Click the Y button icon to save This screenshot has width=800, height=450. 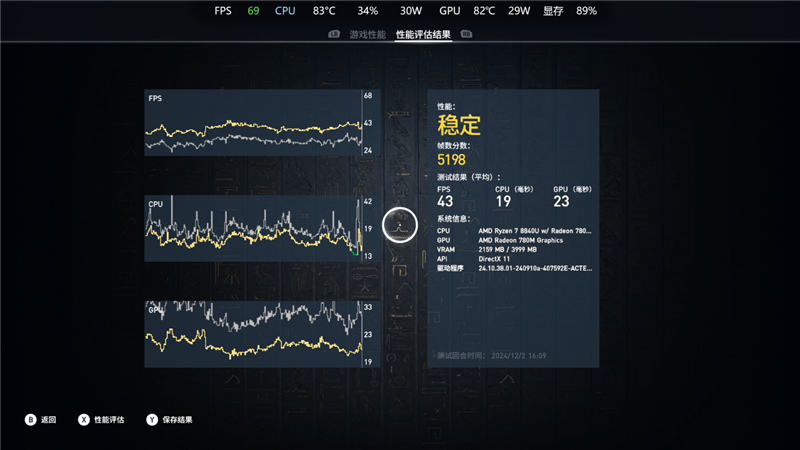point(152,419)
